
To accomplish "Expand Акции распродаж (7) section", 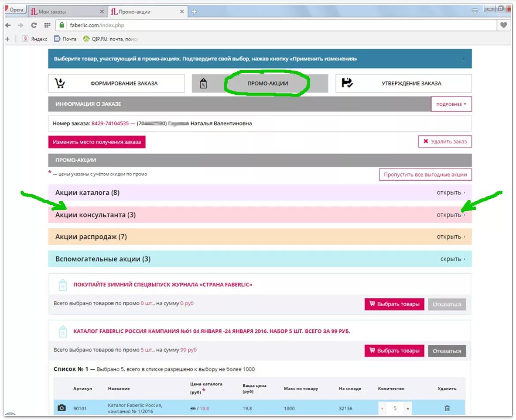I will point(260,237).
